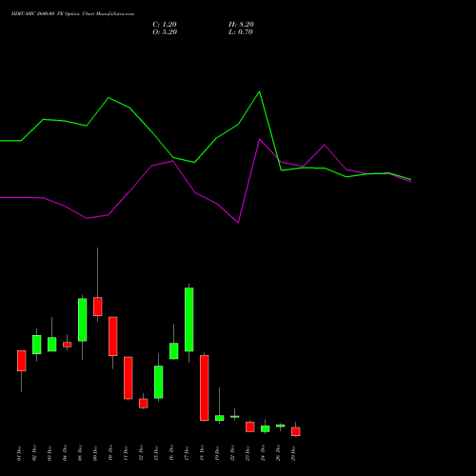Click the red candle above 11 Dec
This screenshot has height=476, width=476.
coord(129,378)
